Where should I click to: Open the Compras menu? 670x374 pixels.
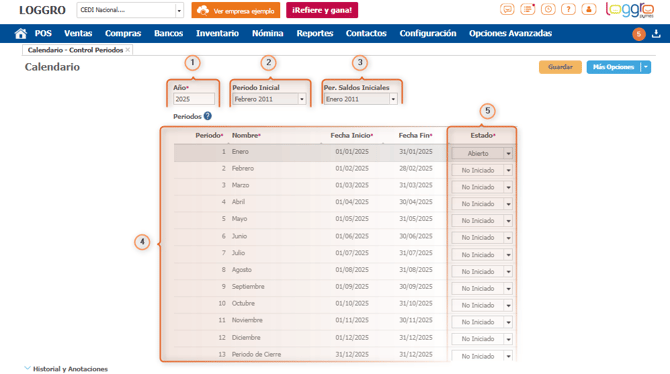pyautogui.click(x=123, y=33)
